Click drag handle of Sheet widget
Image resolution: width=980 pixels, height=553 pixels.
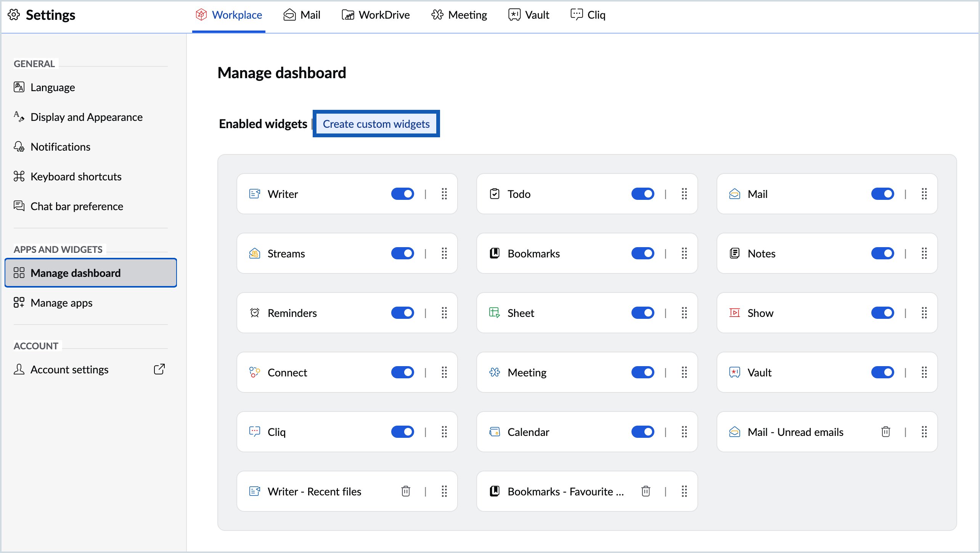point(684,313)
